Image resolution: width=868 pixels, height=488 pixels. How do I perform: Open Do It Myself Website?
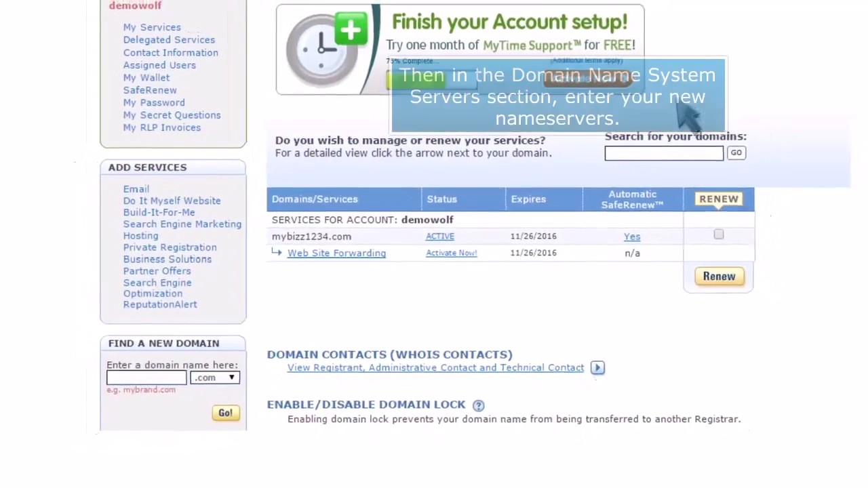(172, 201)
